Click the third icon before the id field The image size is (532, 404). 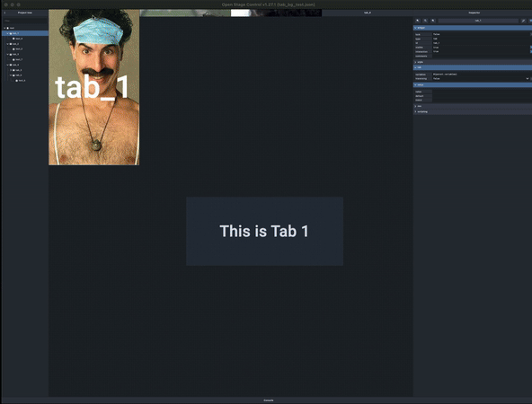tap(433, 21)
